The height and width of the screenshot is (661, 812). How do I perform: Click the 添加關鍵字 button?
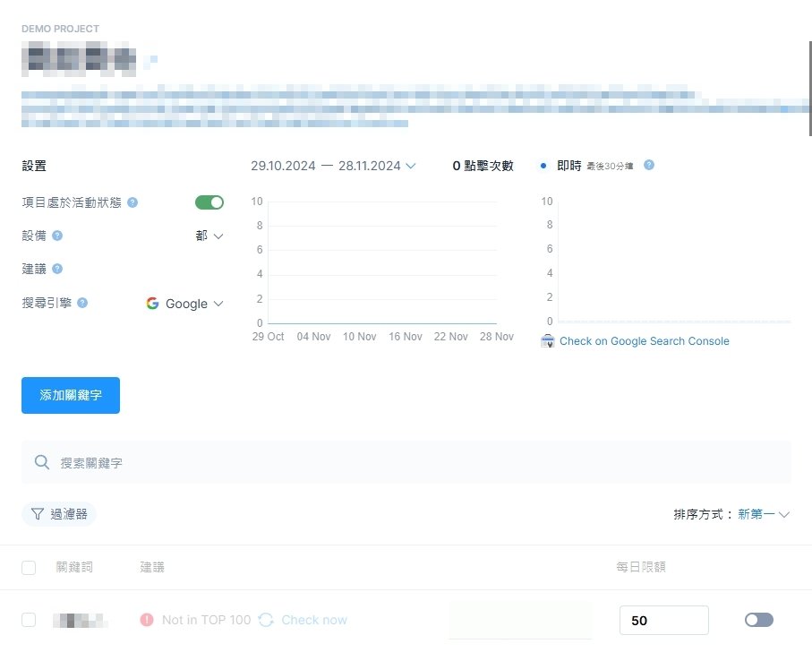point(70,395)
